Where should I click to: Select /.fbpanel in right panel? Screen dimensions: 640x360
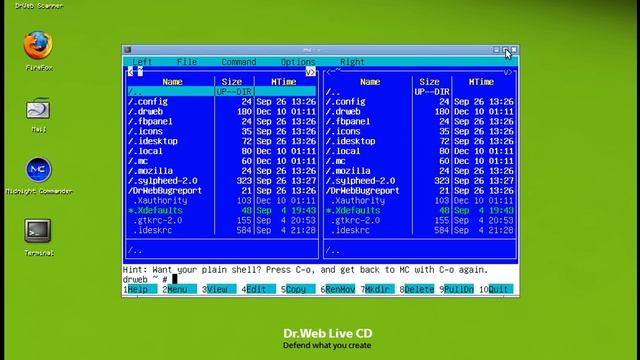click(420, 121)
